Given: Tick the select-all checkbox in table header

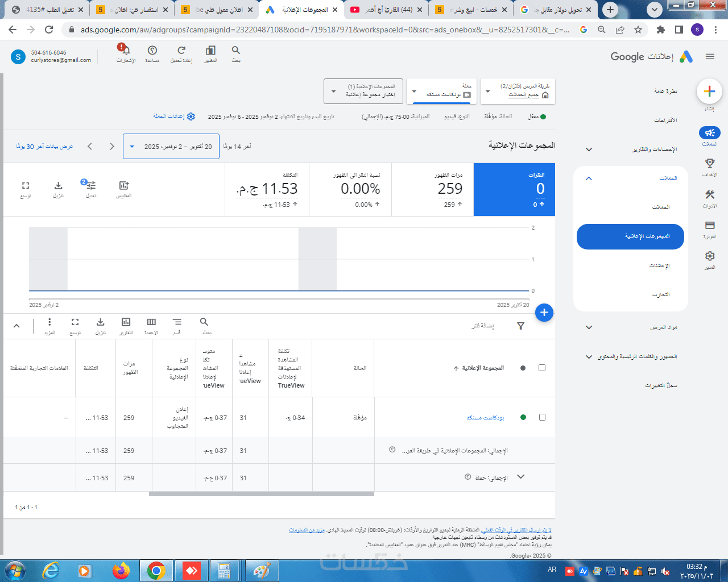Looking at the screenshot, I should tap(542, 368).
